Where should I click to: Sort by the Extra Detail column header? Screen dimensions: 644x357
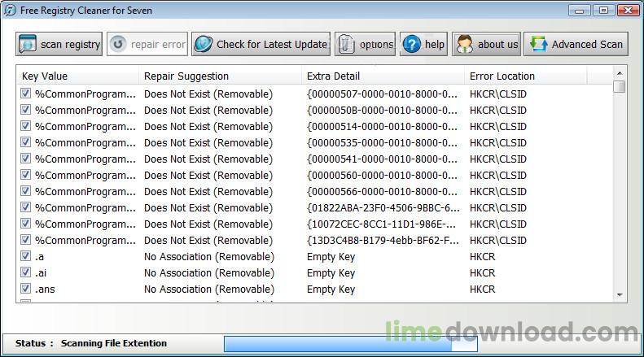pos(383,76)
